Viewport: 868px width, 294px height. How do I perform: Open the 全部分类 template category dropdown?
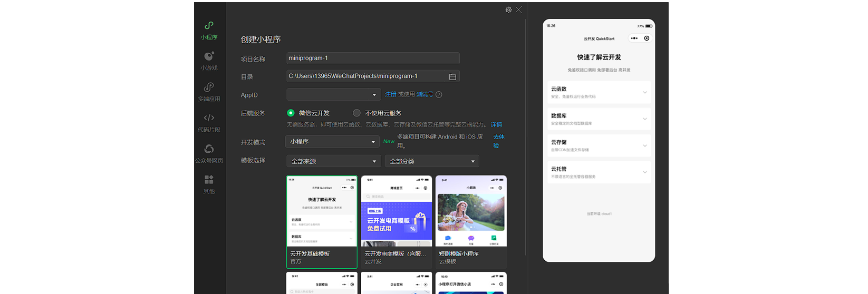pos(432,161)
